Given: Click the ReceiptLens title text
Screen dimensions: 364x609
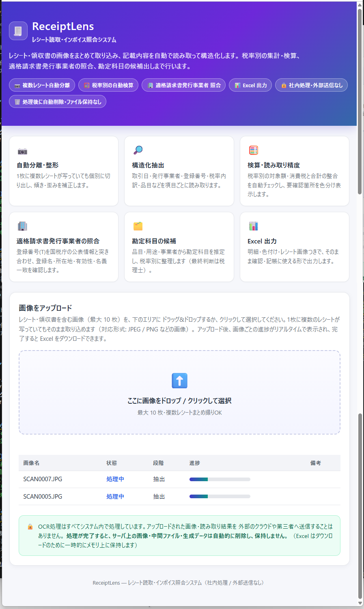Looking at the screenshot, I should 63,26.
